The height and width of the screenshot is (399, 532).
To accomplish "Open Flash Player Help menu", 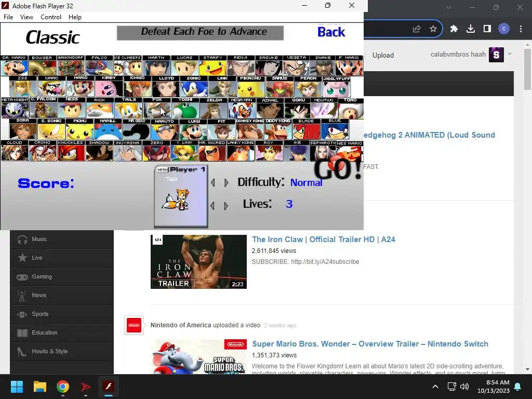I will coord(75,17).
